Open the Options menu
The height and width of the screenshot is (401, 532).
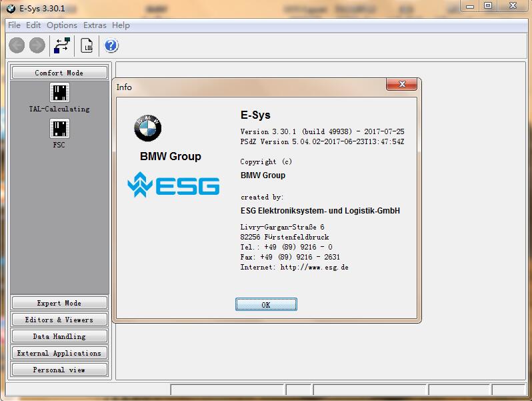62,25
